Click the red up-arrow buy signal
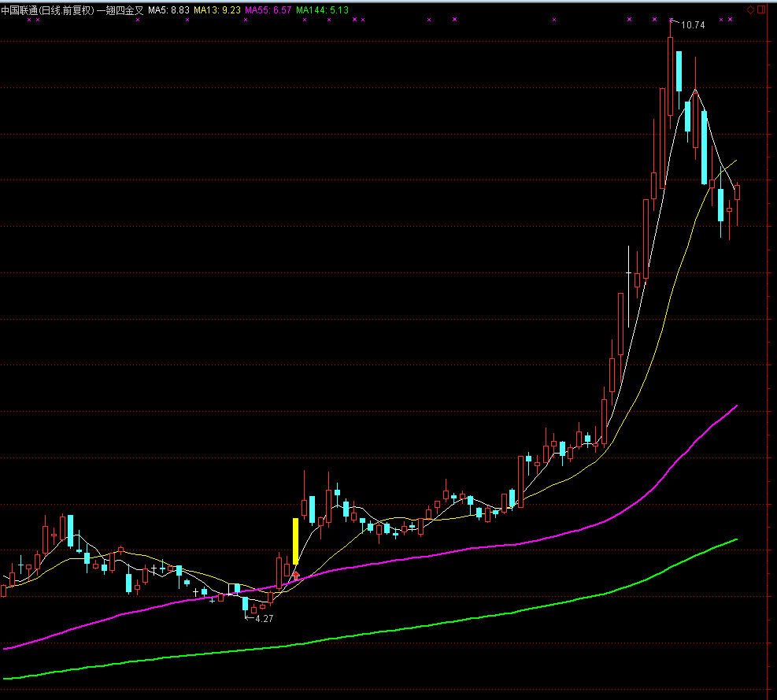Viewport: 777px width, 700px height. coord(296,576)
